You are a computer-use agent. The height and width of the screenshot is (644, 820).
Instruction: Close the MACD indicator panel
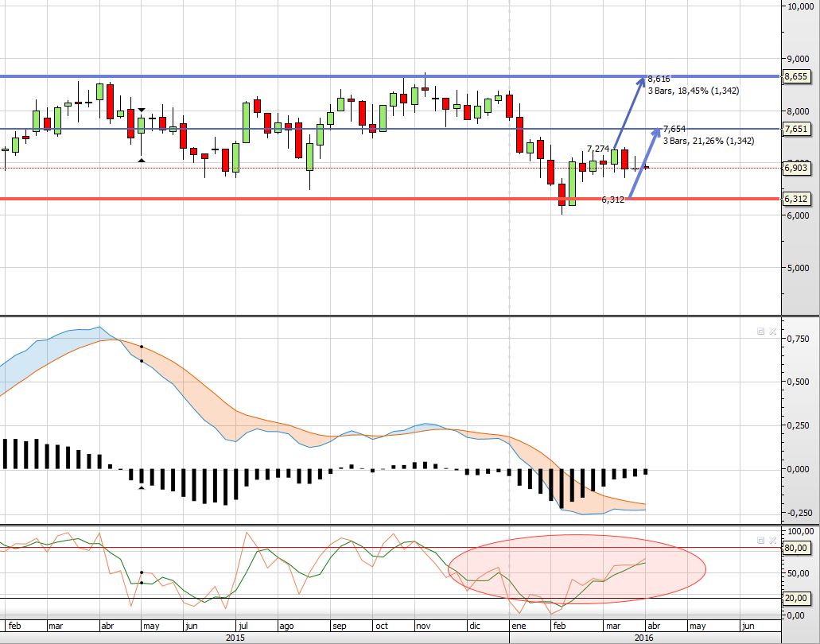pyautogui.click(x=772, y=332)
